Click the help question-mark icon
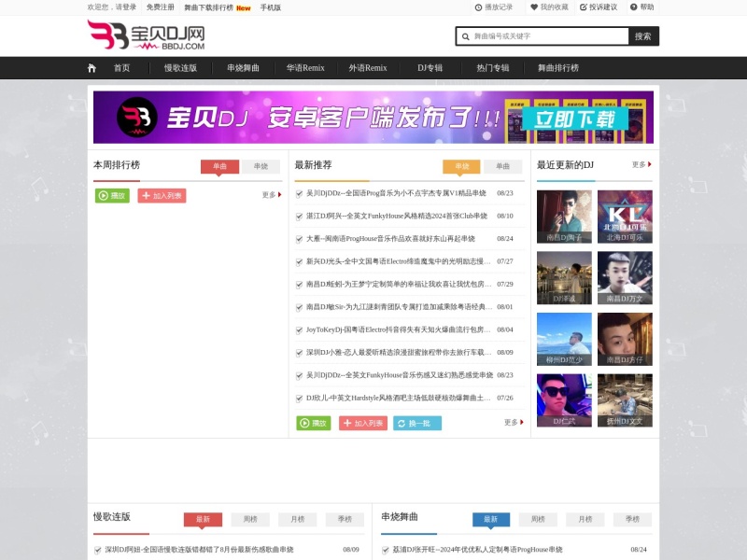The width and height of the screenshot is (747, 560). 632,8
